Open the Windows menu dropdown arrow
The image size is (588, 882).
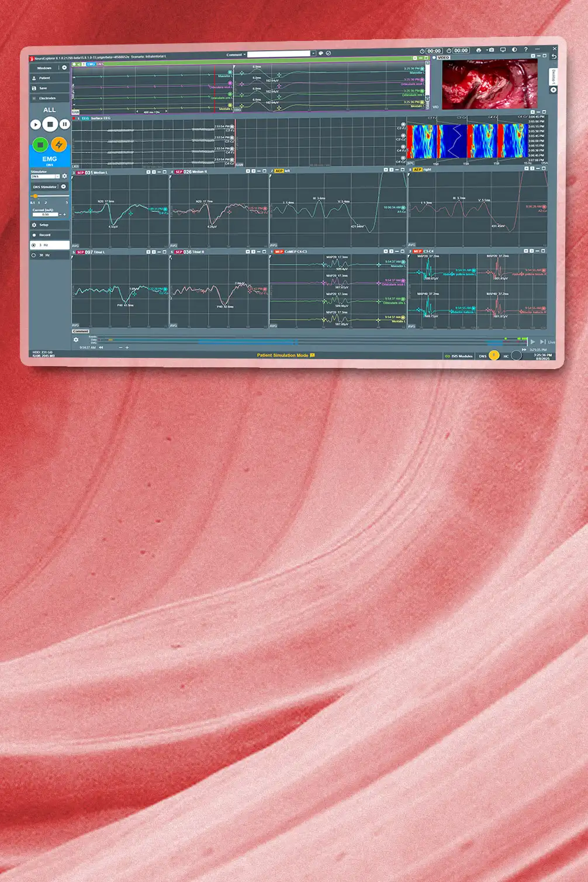pos(64,67)
